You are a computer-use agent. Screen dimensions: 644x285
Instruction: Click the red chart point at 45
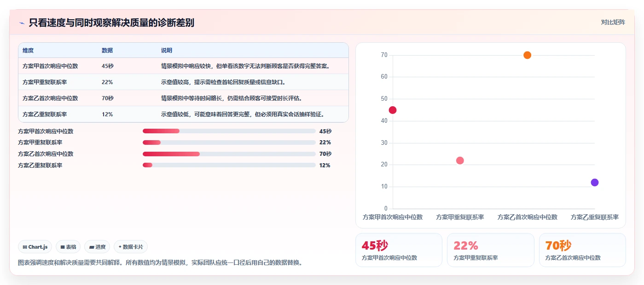point(393,110)
